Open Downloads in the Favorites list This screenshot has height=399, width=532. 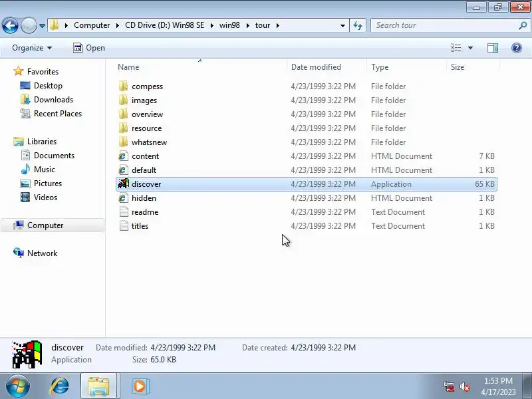point(53,99)
